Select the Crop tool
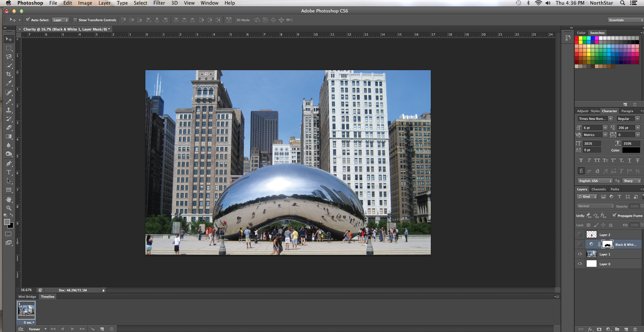The height and width of the screenshot is (332, 644). [9, 74]
